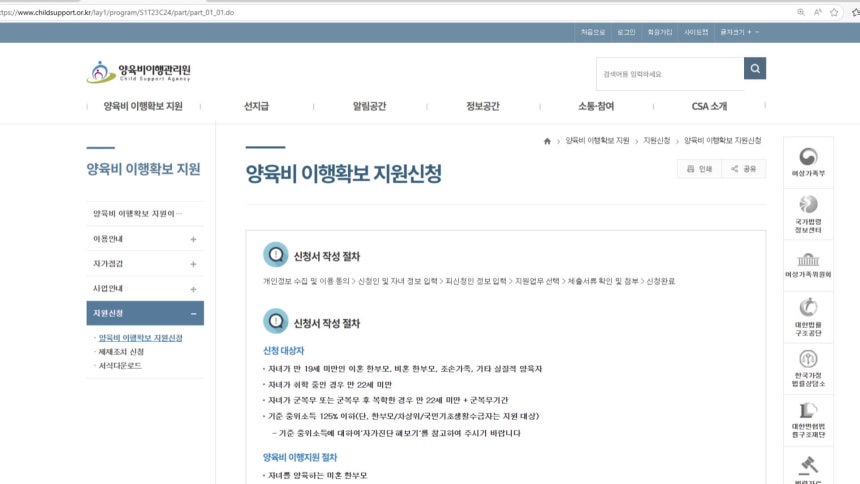Click the 공유 share button
The image size is (860, 484).
point(743,169)
